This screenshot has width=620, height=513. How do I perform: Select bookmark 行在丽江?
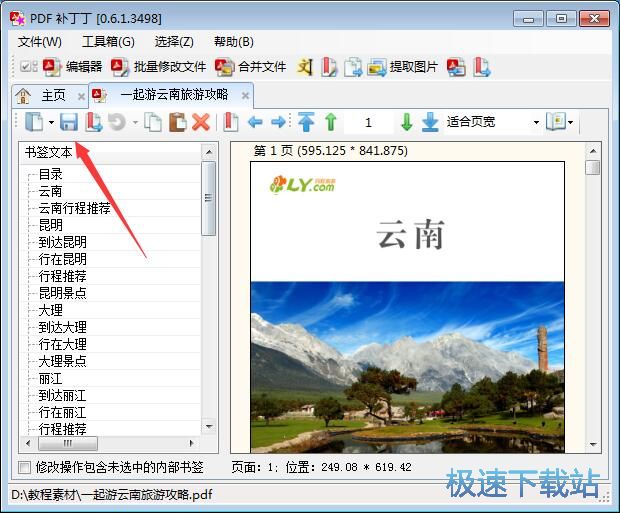[x=62, y=413]
